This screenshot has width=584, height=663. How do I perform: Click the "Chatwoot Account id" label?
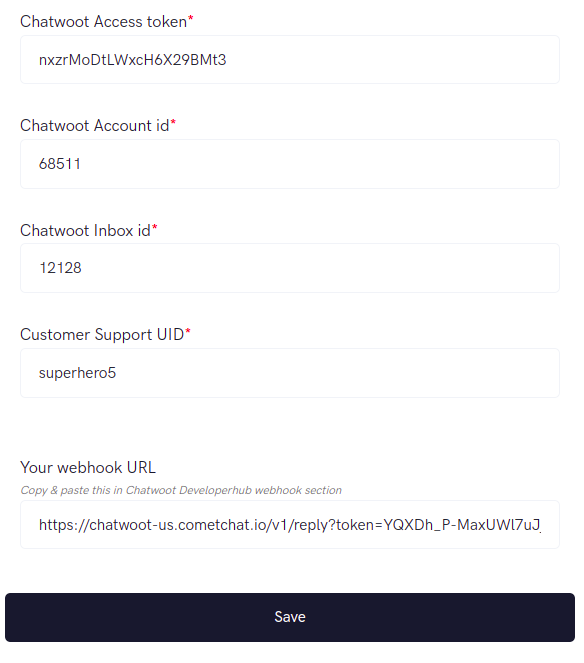(x=94, y=126)
